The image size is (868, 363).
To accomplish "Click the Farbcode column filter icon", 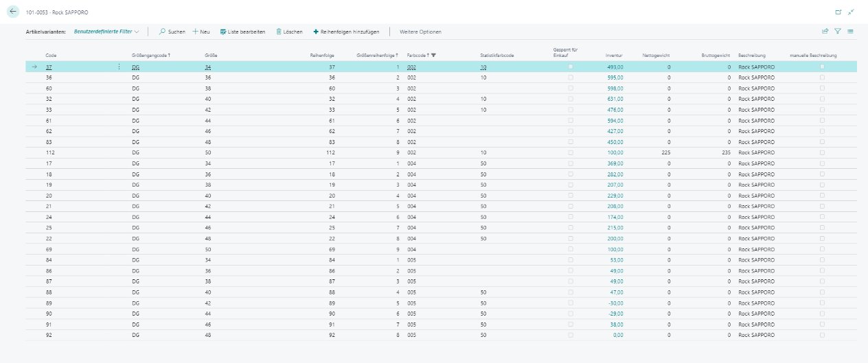I will point(433,55).
